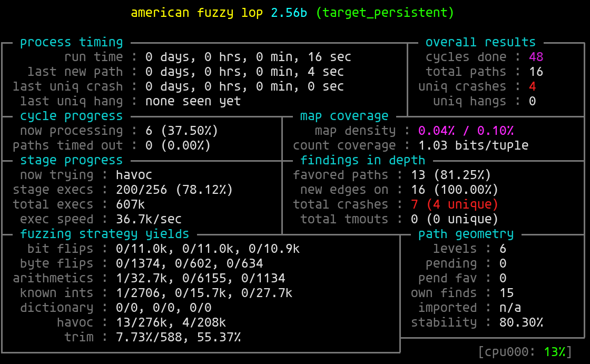The width and height of the screenshot is (590, 364).
Task: Click the count coverage value '1.03 bits/tuple'
Action: (474, 145)
